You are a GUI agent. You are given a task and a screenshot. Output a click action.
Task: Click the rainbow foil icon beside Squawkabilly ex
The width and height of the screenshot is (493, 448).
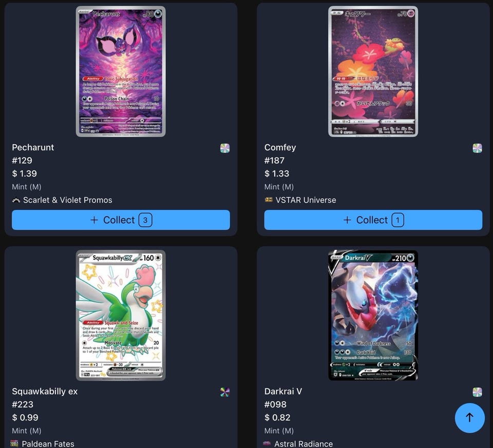[x=225, y=392]
